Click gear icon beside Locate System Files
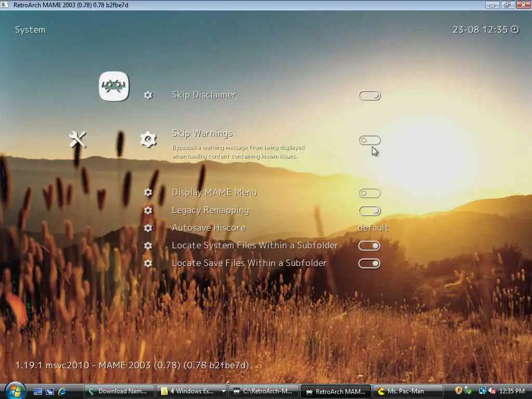Image resolution: width=532 pixels, height=399 pixels. (x=148, y=246)
